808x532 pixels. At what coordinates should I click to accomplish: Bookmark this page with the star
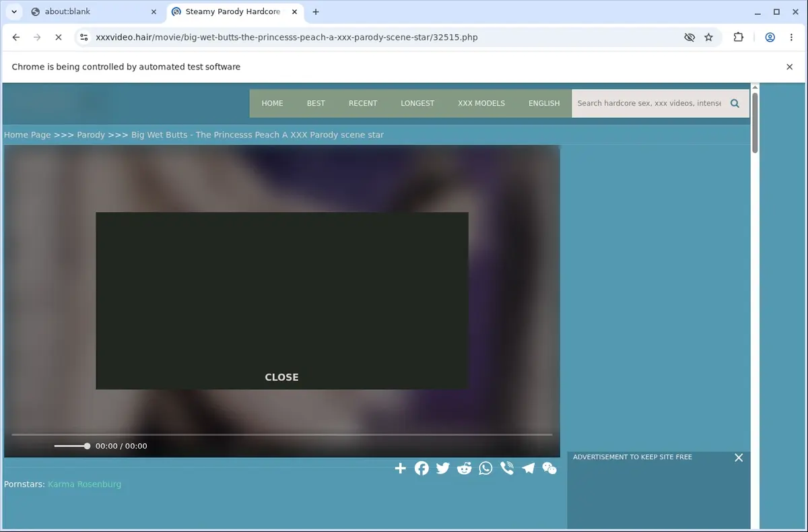708,37
